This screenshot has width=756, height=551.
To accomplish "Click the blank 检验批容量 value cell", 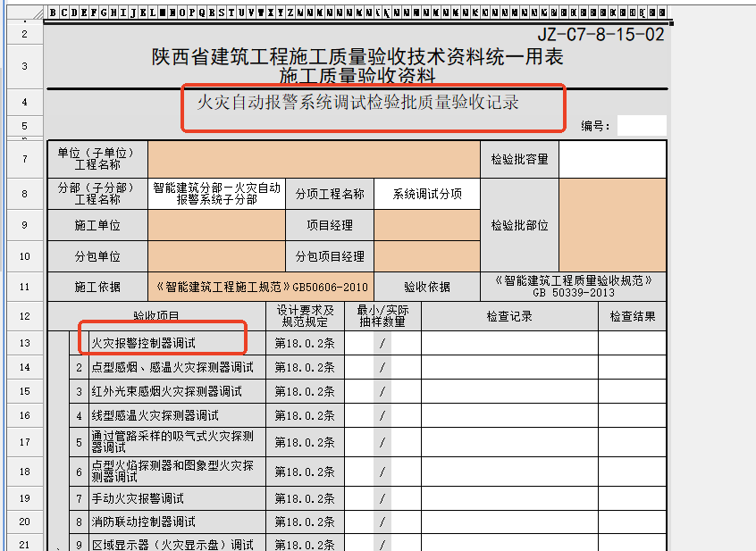I will [612, 159].
